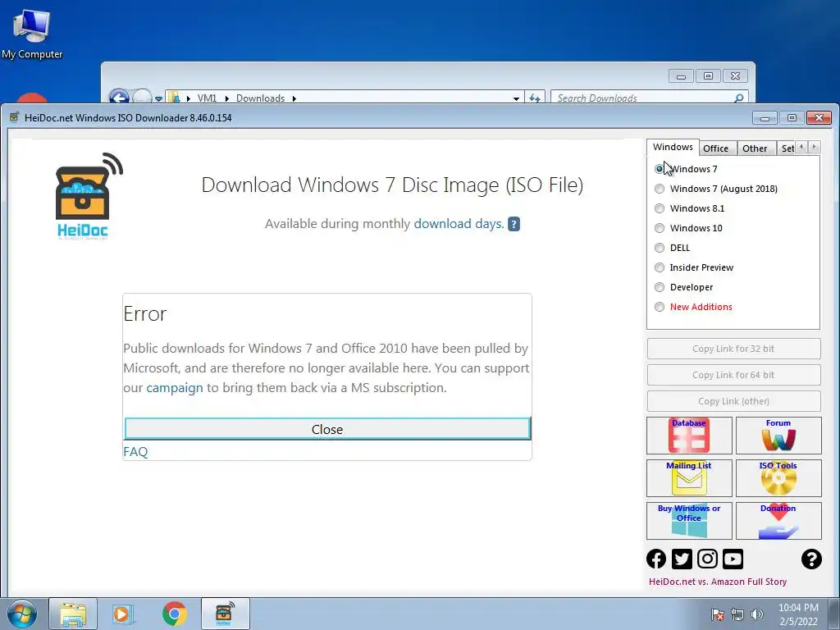Open the Instagram icon
The height and width of the screenshot is (630, 840).
tap(707, 559)
